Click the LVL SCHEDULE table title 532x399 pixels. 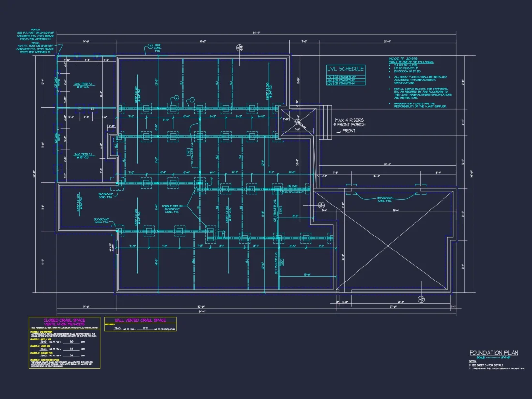coord(345,69)
